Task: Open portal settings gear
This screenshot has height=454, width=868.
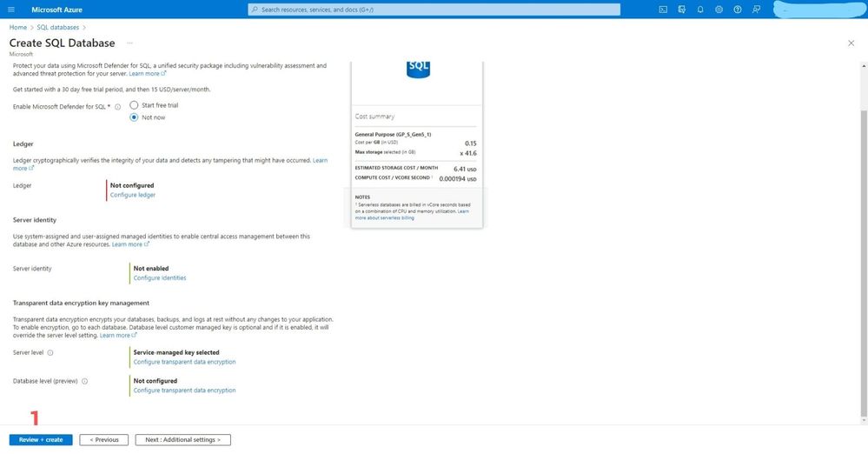Action: (x=719, y=10)
